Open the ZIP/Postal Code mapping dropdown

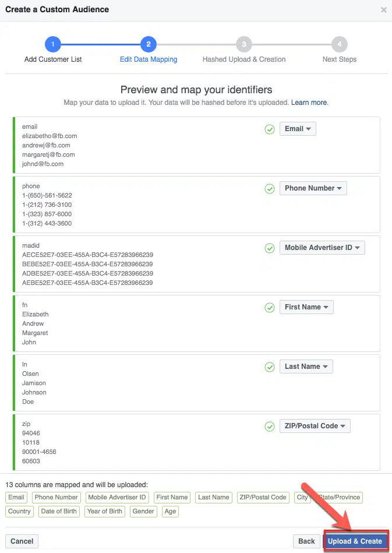point(315,426)
